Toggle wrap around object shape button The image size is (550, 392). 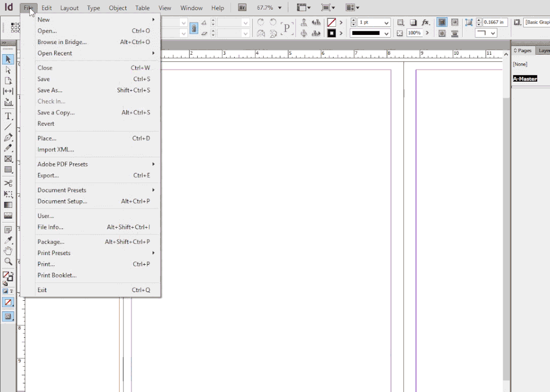click(x=442, y=34)
